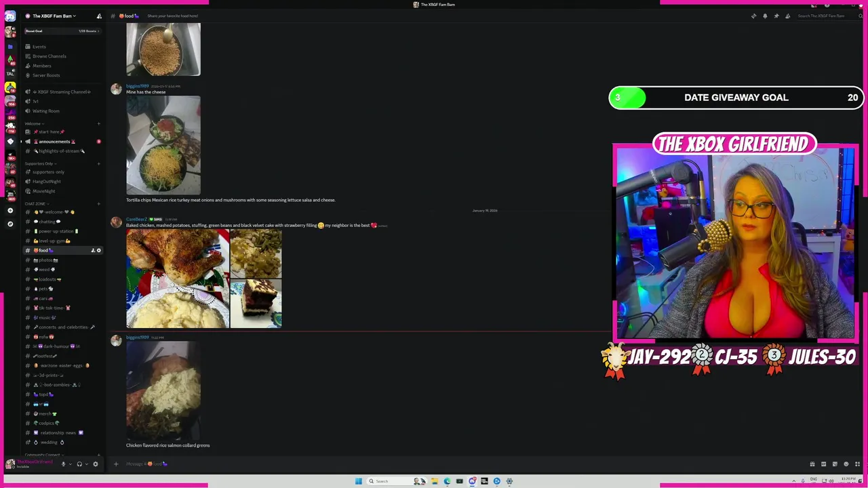Open the chatting channel

click(x=62, y=222)
